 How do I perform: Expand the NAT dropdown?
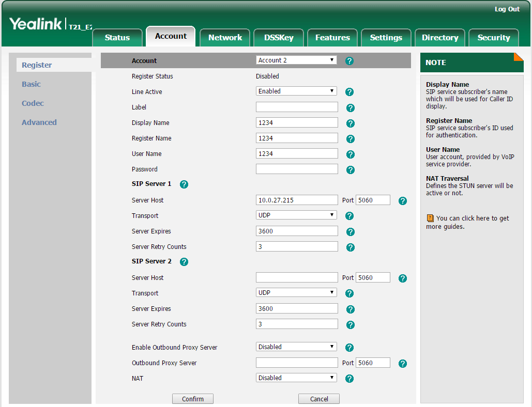pyautogui.click(x=296, y=378)
